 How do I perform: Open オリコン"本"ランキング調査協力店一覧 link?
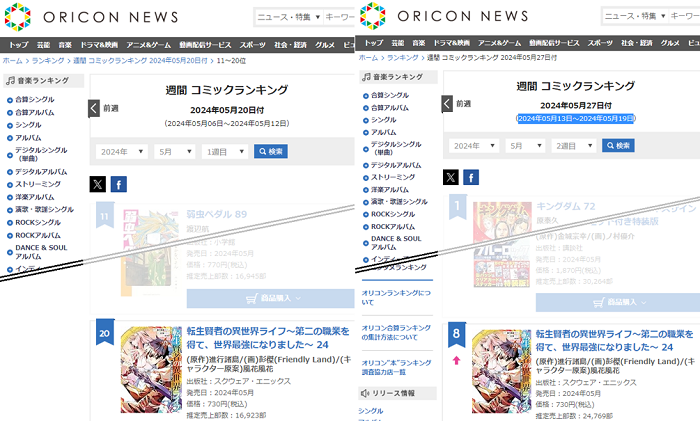pos(396,367)
